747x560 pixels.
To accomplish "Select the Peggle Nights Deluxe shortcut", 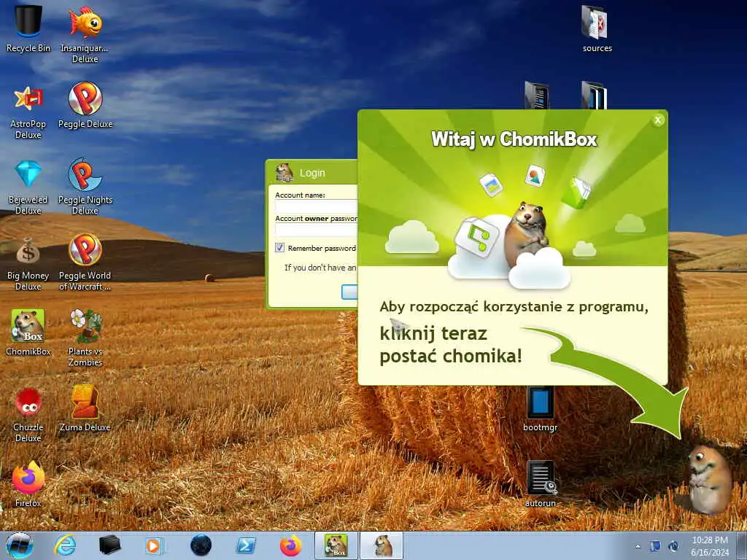I will pyautogui.click(x=85, y=186).
